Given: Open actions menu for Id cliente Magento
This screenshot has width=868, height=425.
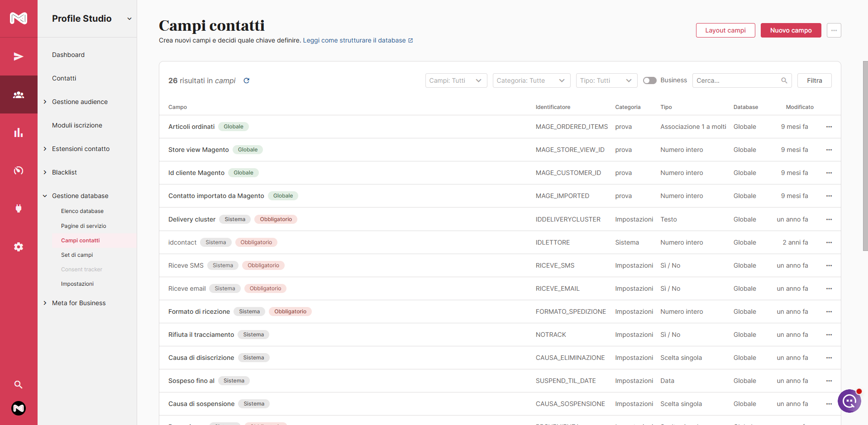Looking at the screenshot, I should tap(829, 173).
